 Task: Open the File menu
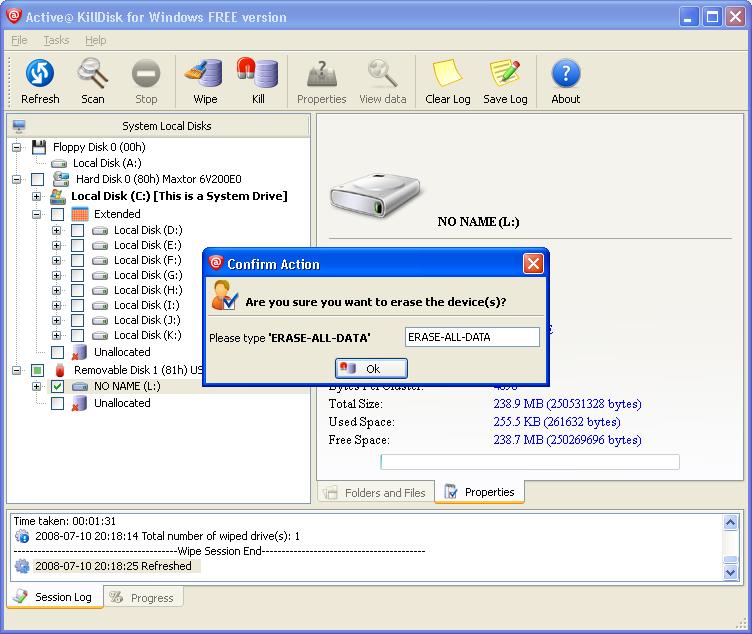[19, 40]
